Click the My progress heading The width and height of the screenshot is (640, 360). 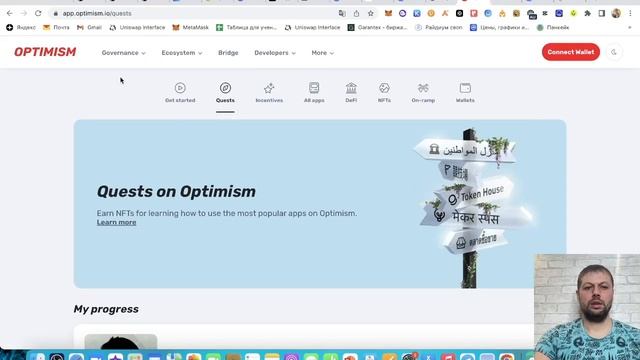point(106,309)
